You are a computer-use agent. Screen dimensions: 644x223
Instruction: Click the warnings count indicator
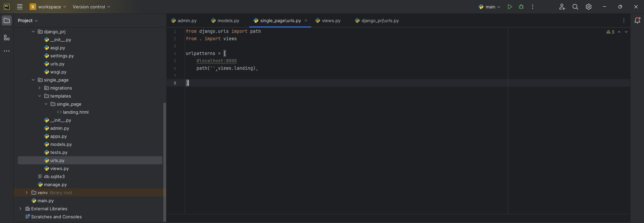[x=610, y=32]
